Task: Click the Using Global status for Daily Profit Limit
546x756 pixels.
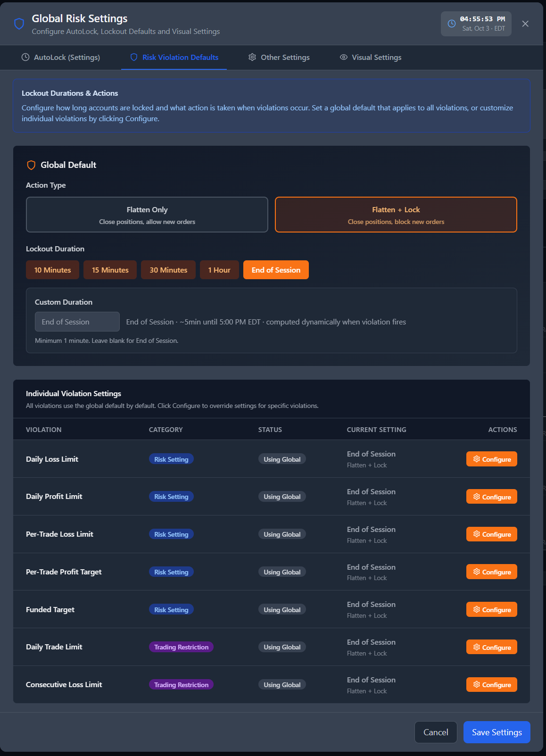Action: pyautogui.click(x=282, y=497)
